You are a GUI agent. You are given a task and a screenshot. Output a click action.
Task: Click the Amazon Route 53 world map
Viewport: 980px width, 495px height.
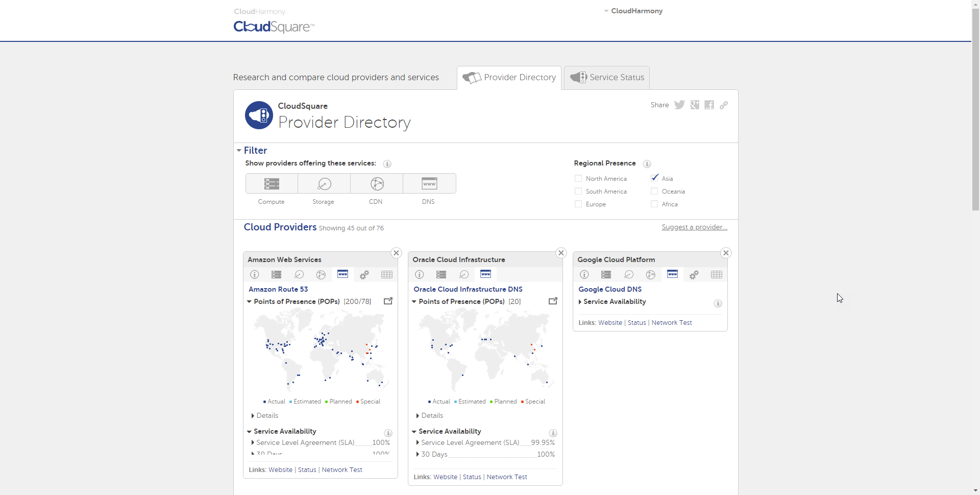(x=321, y=350)
